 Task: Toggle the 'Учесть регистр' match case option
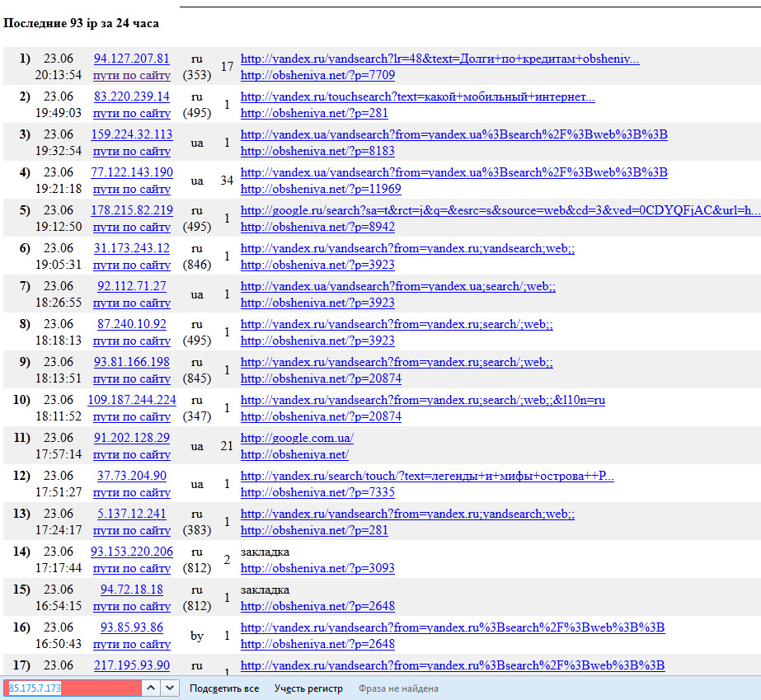click(x=308, y=688)
